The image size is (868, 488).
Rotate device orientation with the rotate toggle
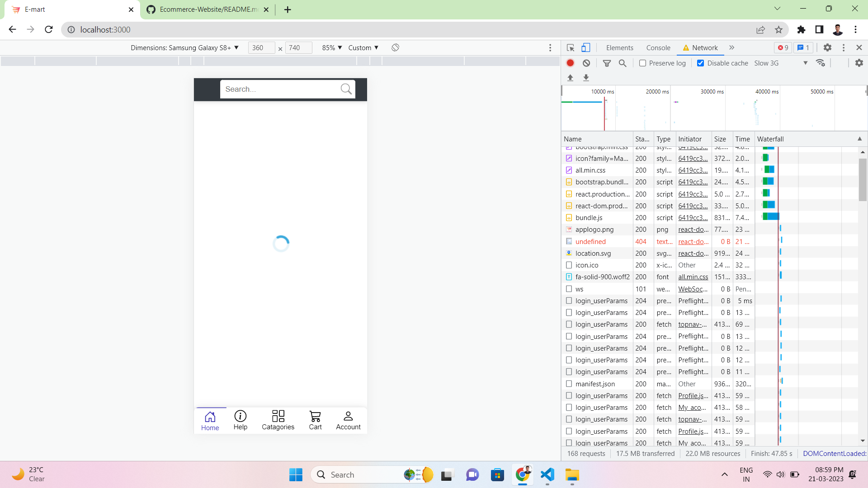(x=395, y=47)
